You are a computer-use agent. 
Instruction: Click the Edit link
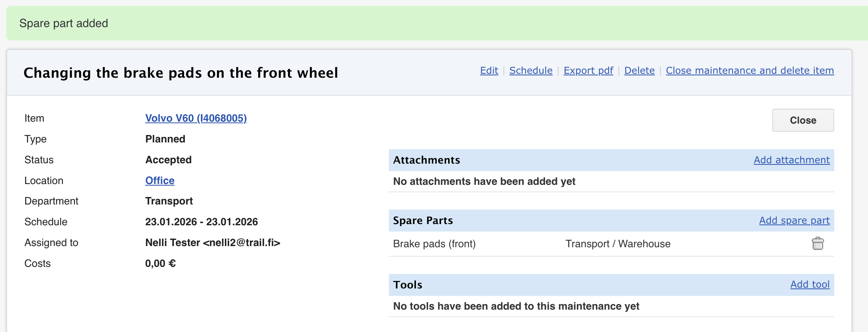[x=489, y=71]
